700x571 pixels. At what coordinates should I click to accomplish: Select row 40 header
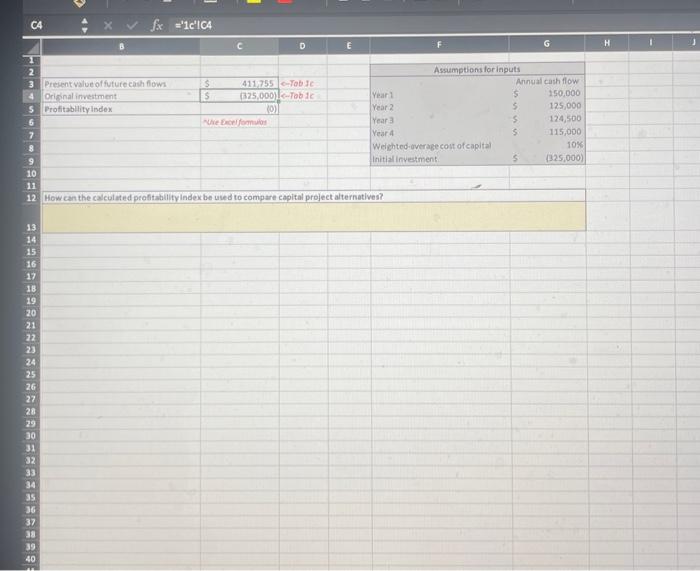[30, 559]
